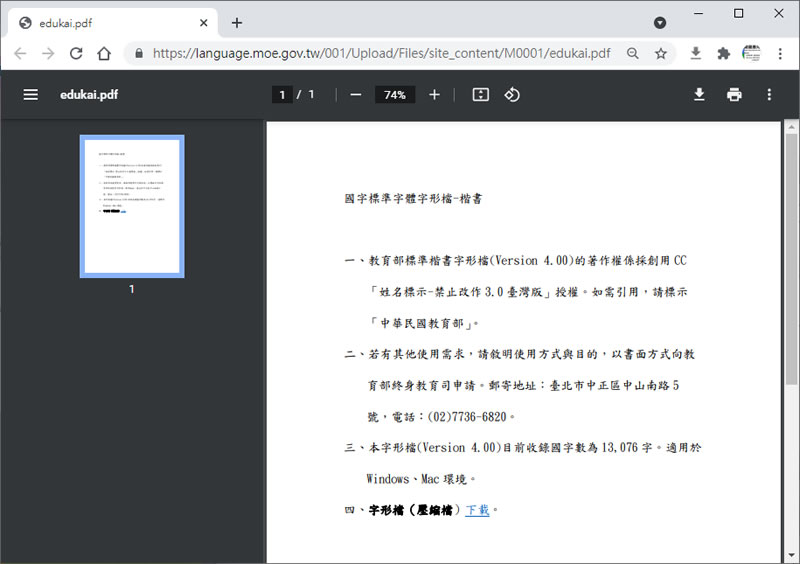Click the phone number (02)7736-6820
800x564 pixels.
(x=467, y=417)
